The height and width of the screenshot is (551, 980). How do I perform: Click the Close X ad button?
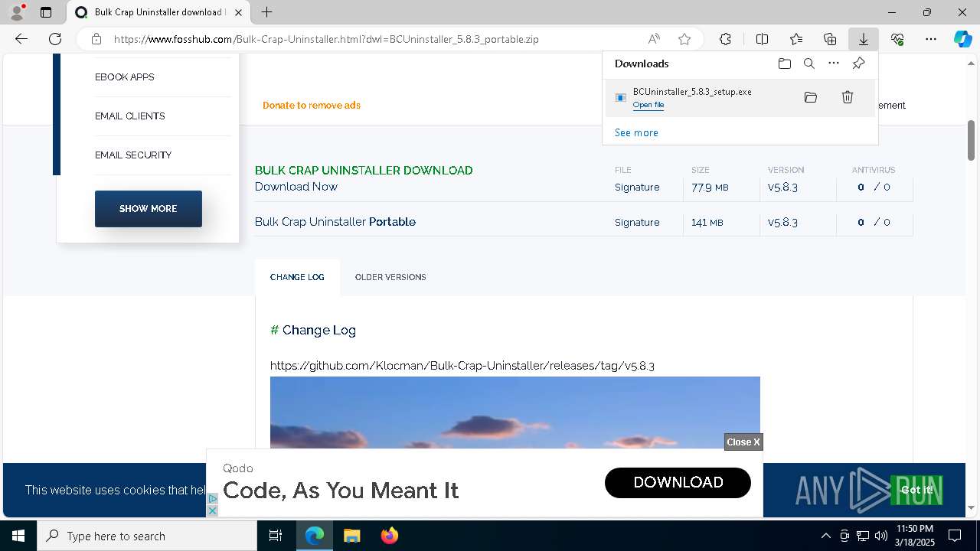[743, 442]
